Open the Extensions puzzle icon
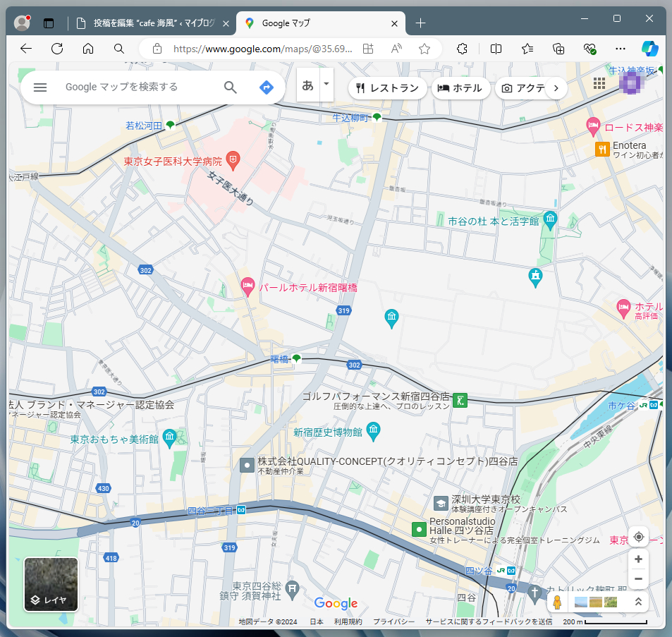The height and width of the screenshot is (637, 672). point(462,49)
